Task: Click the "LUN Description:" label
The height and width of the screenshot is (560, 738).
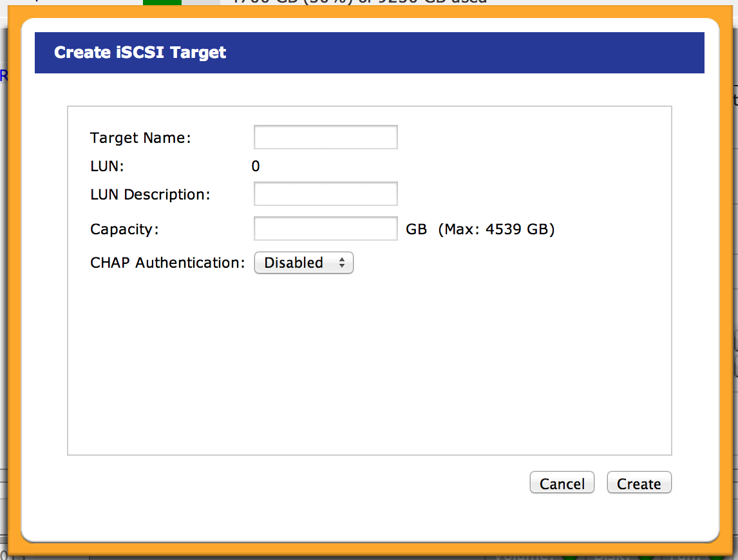Action: tap(150, 194)
